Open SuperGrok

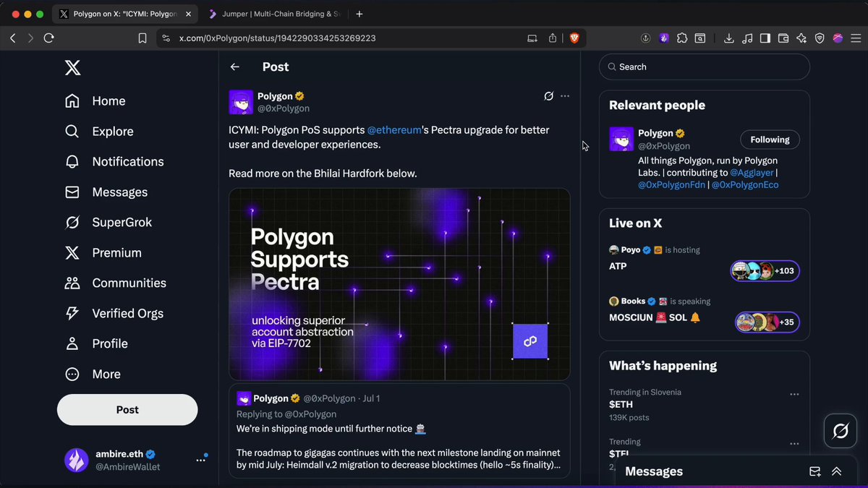tap(109, 223)
